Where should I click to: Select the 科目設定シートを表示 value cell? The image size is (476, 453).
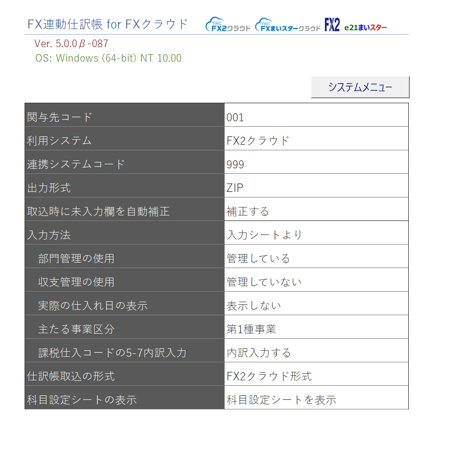(x=316, y=397)
